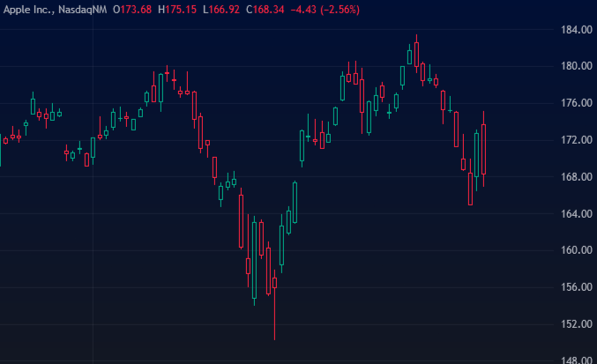Select the last green candle before final red

tap(477, 154)
